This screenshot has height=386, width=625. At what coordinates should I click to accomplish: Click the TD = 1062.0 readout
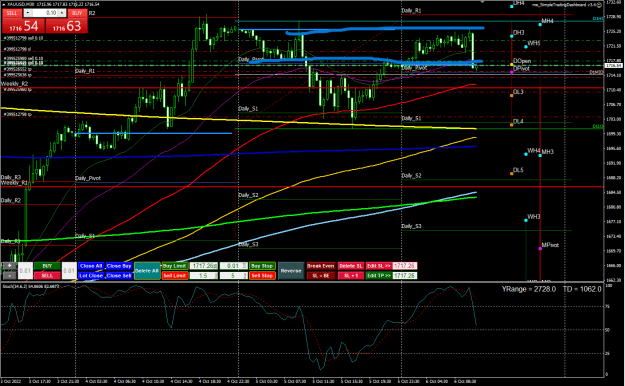[582, 289]
